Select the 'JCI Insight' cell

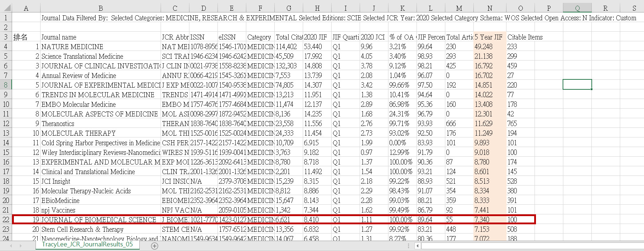(101, 181)
